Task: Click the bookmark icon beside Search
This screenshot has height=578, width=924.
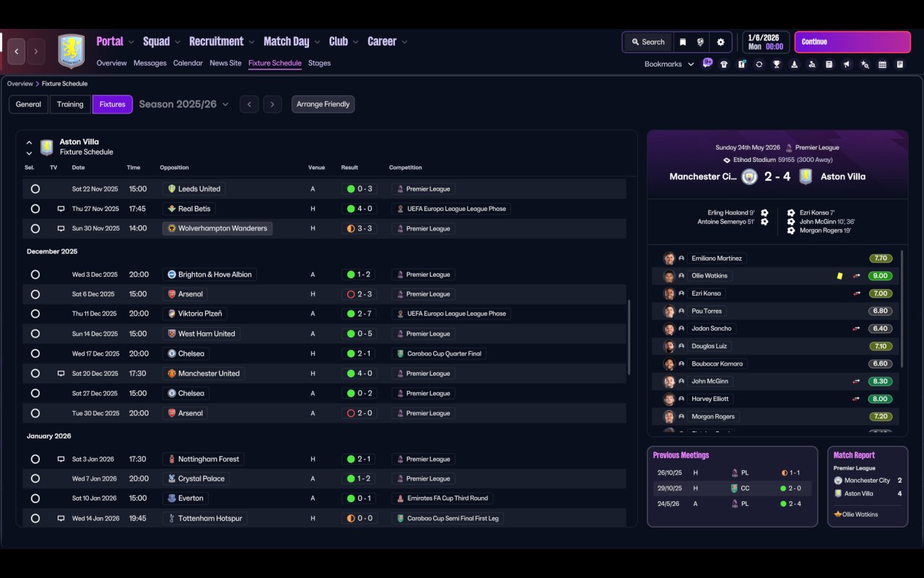Action: 682,42
